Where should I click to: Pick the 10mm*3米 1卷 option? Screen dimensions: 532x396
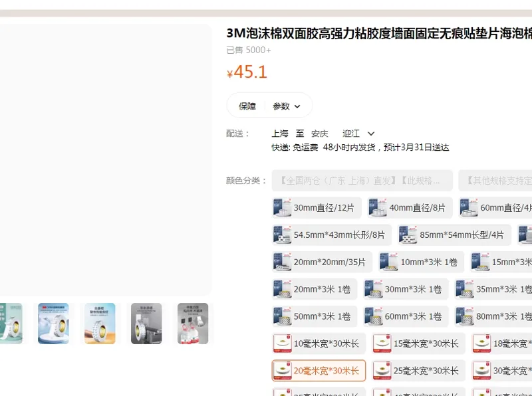[x=422, y=262]
